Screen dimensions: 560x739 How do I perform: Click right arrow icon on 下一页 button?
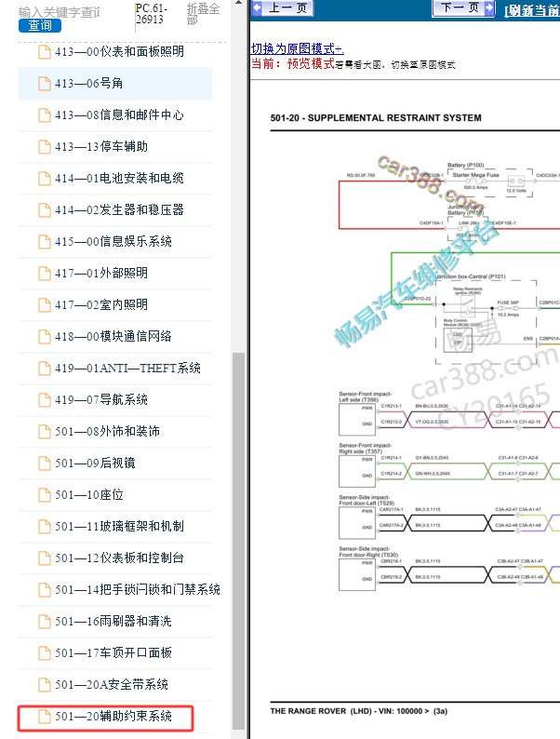489,7
